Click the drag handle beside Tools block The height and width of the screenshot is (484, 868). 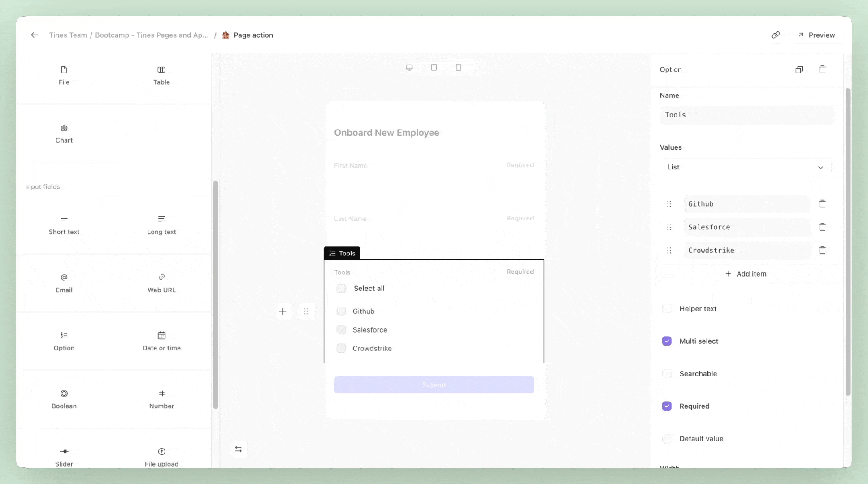[x=305, y=311]
